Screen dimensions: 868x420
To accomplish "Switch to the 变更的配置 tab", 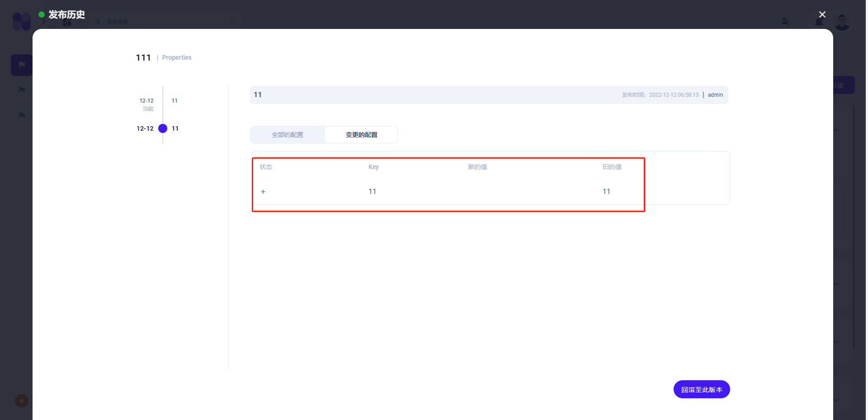I will [x=361, y=134].
